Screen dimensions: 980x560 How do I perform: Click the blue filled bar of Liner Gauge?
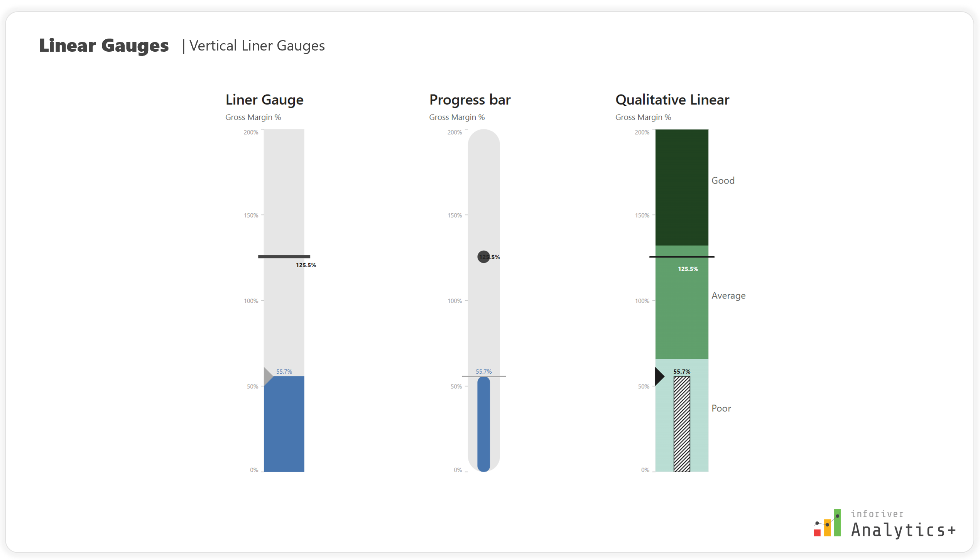pos(284,424)
